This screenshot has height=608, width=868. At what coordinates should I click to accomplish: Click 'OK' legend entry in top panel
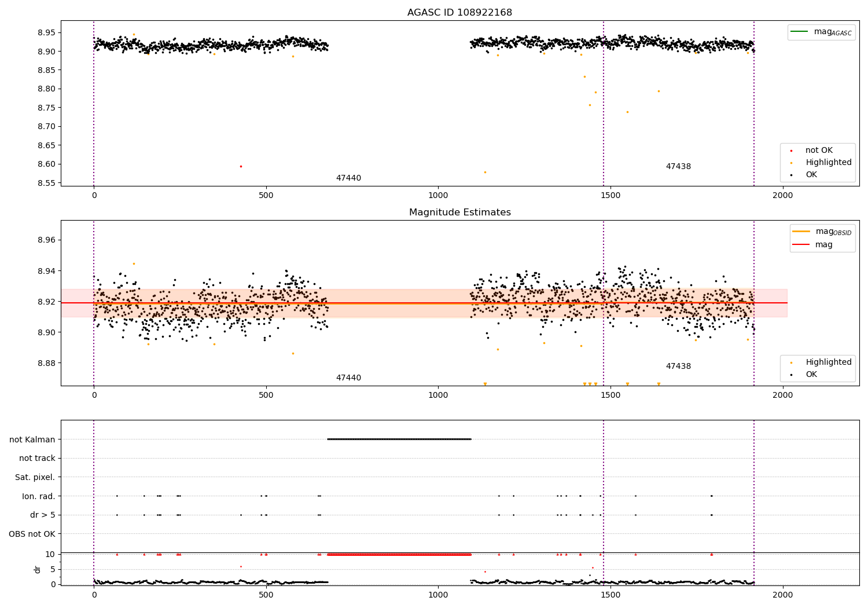tap(811, 175)
